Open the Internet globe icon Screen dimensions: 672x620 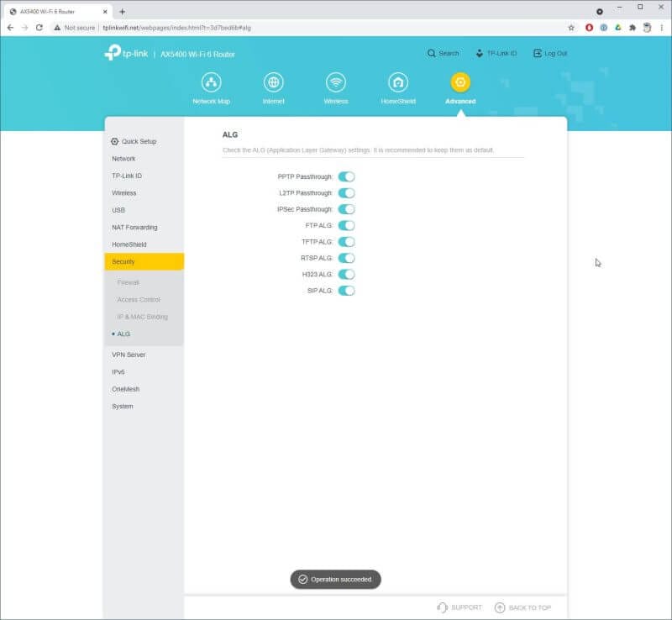[273, 82]
